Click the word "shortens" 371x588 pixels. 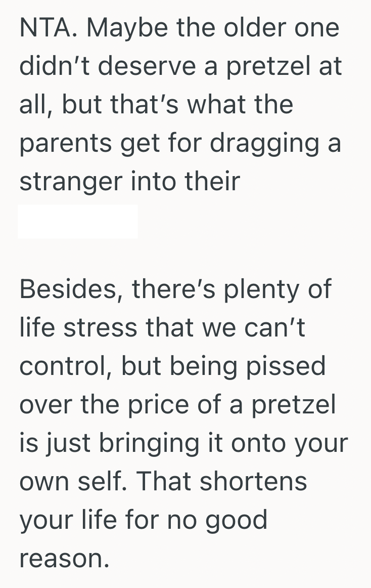[x=254, y=481]
